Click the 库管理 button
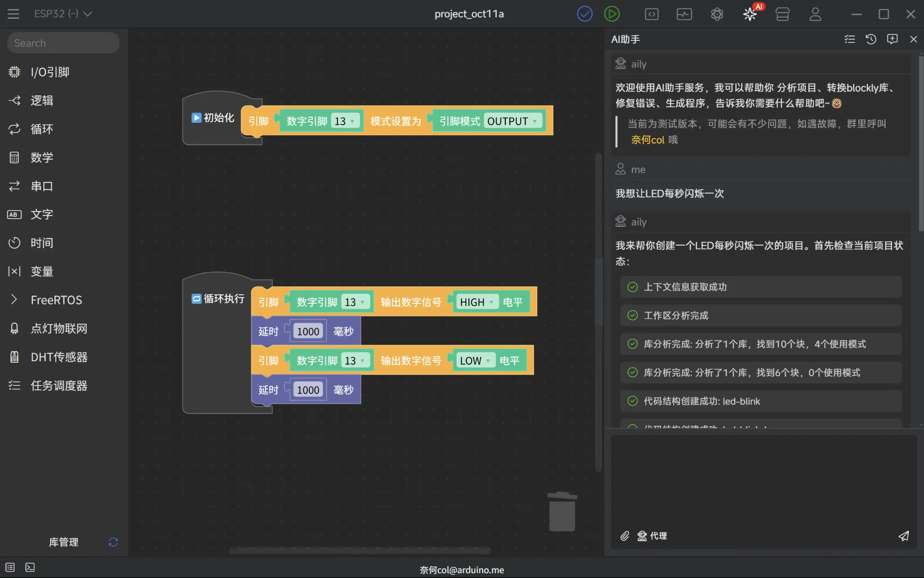924x578 pixels. (64, 542)
